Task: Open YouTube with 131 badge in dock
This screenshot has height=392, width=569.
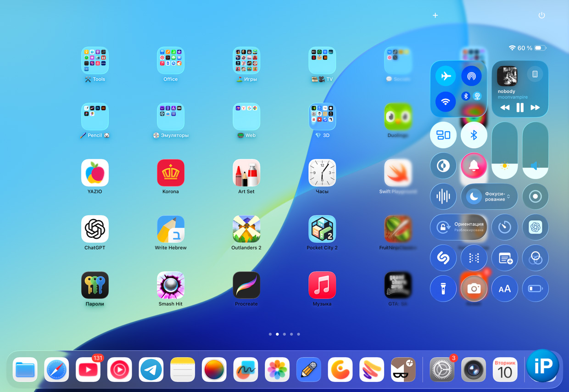Action: [x=88, y=370]
